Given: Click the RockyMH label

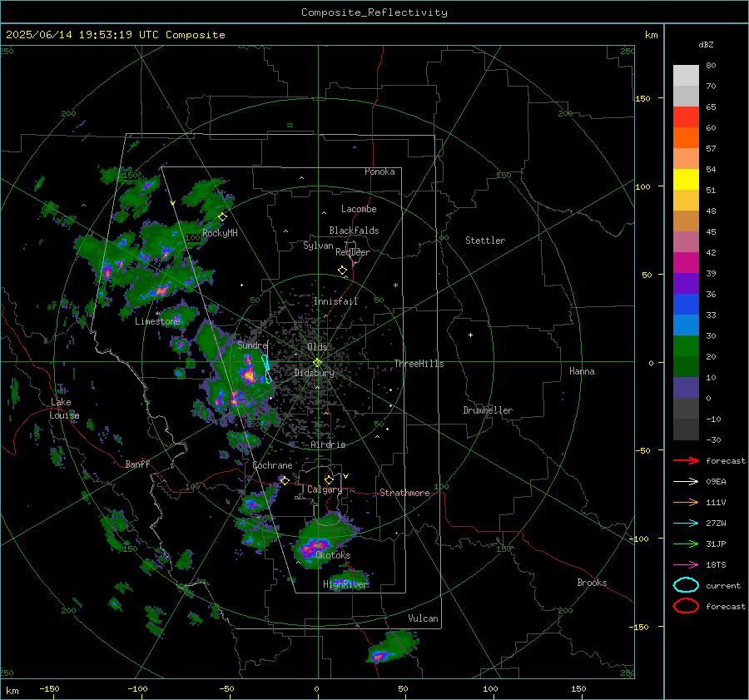Looking at the screenshot, I should (220, 233).
